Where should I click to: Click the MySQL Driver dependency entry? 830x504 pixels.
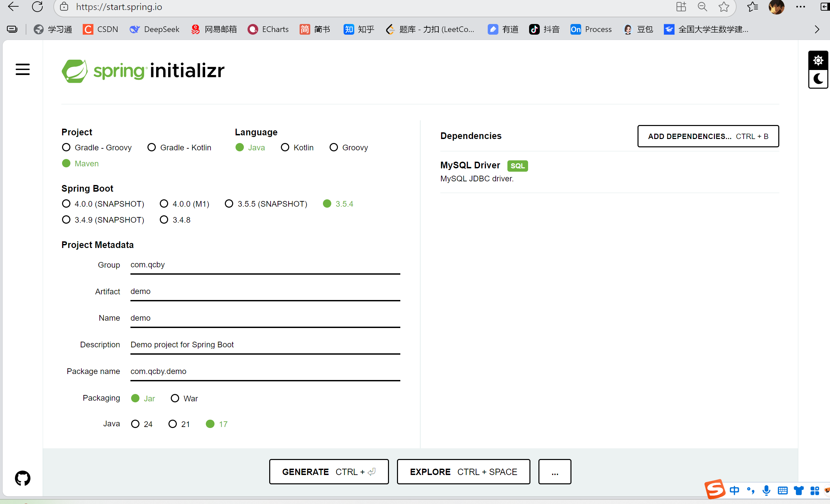pyautogui.click(x=609, y=172)
